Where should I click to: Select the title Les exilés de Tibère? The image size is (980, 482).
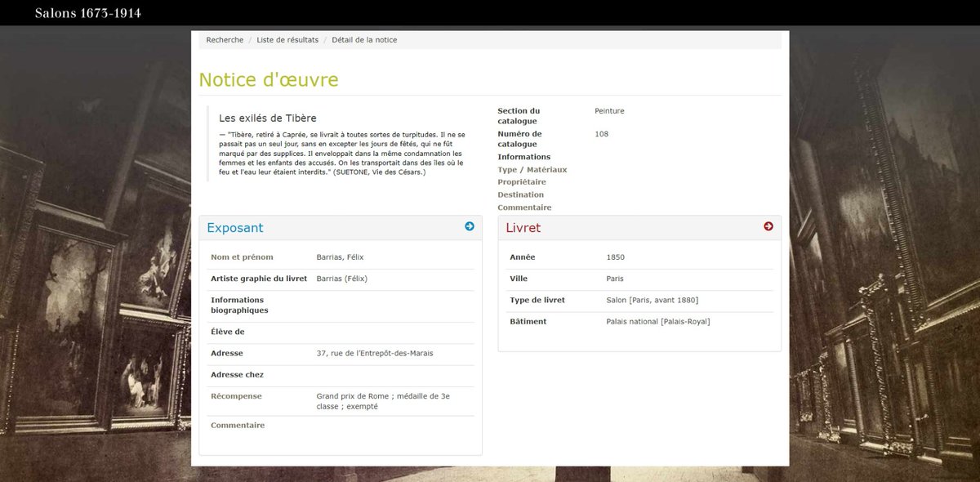(x=268, y=118)
